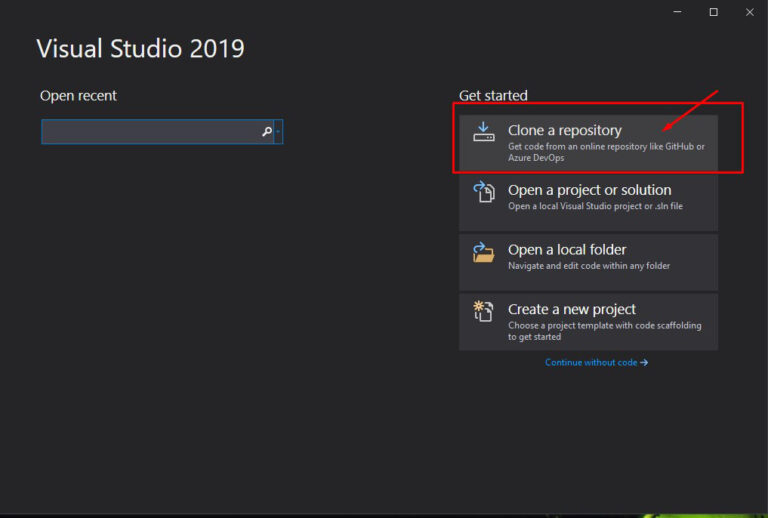
Task: Click the 'Open a local Visual Studio project' description
Action: [595, 206]
